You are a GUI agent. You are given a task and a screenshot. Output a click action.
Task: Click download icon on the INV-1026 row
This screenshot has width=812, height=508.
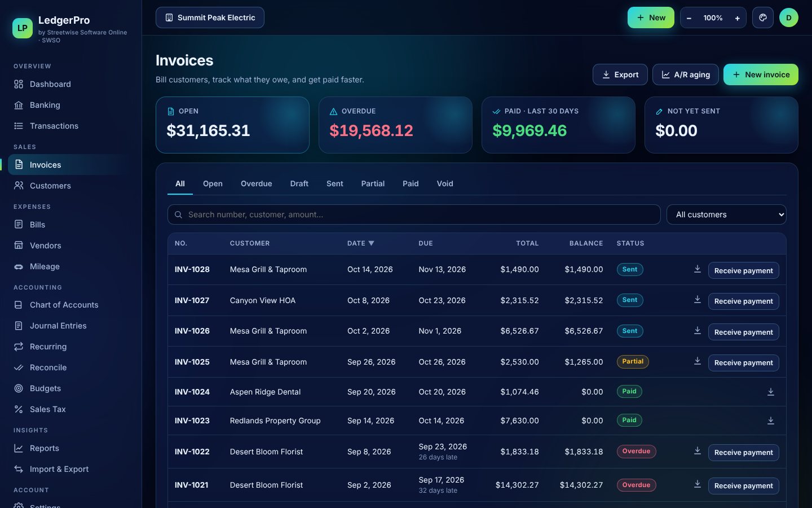tap(698, 331)
